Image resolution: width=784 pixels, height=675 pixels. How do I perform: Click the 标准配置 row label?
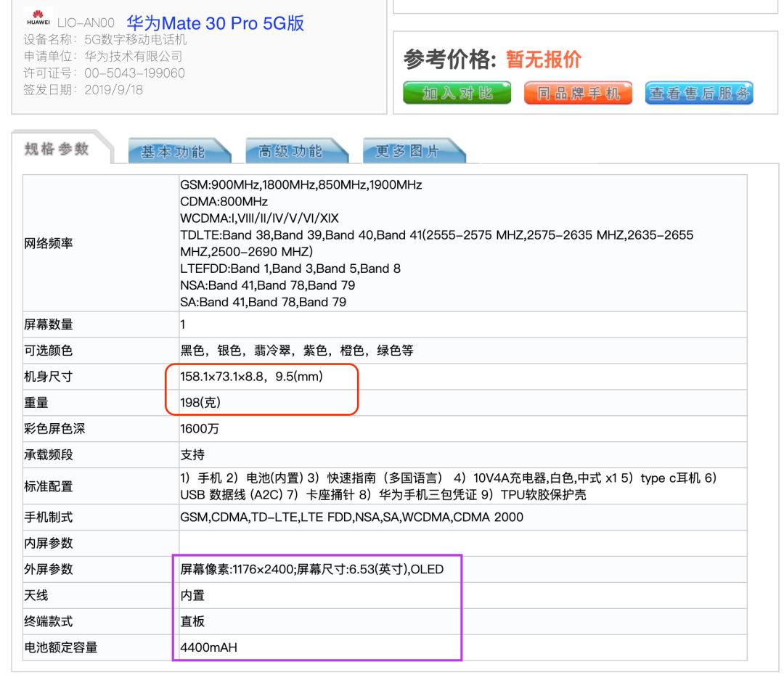click(x=49, y=486)
